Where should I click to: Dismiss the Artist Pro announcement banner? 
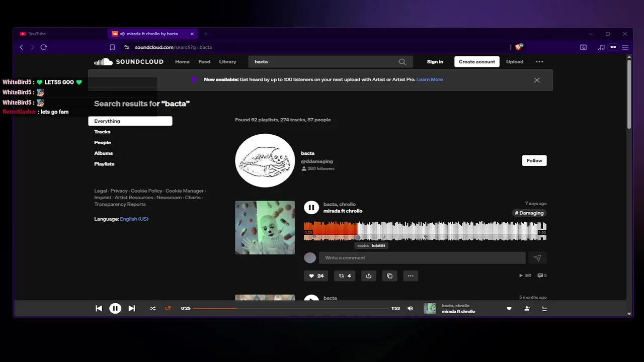(537, 80)
